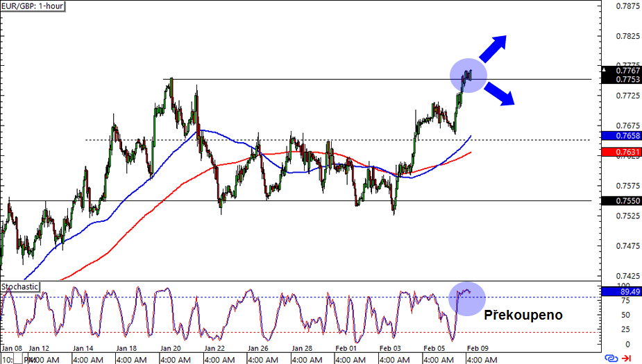Click the Stochastic indicator label
642x364 pixels.
click(19, 287)
